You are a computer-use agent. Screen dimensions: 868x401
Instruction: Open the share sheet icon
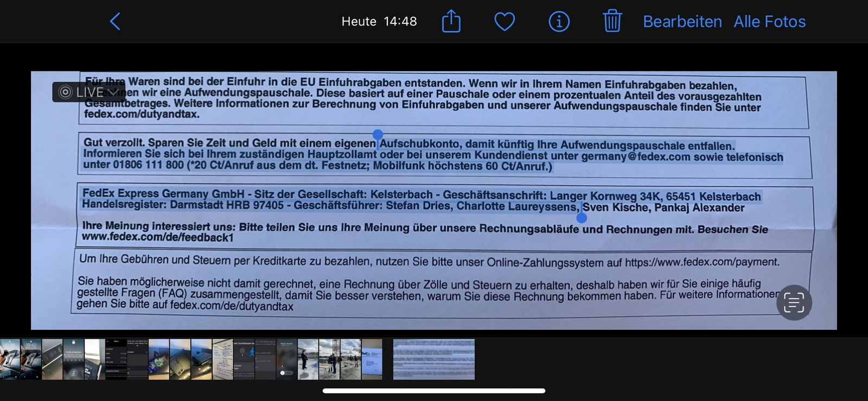451,22
